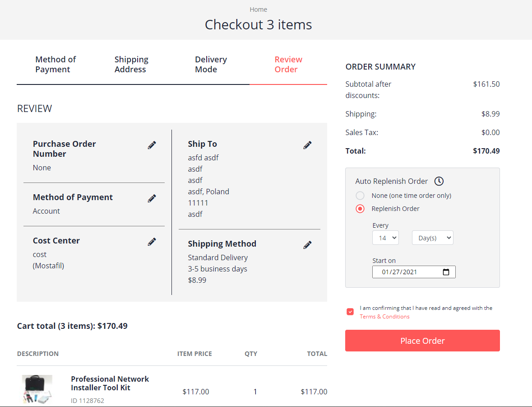This screenshot has width=532, height=407.
Task: Click the Auto Replenish clock icon
Action: tap(439, 181)
